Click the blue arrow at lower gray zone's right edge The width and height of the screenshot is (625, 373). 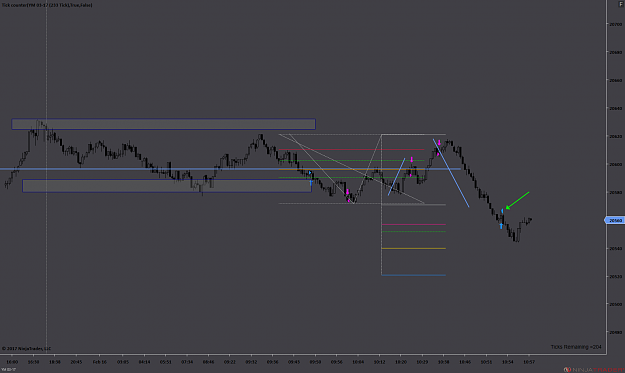coord(311,183)
